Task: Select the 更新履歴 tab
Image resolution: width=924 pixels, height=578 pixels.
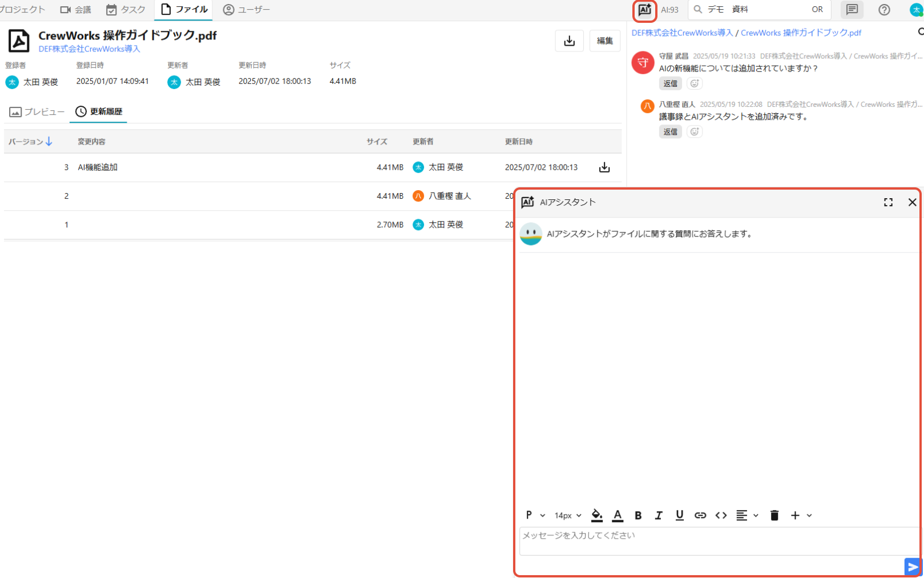Action: [x=99, y=112]
